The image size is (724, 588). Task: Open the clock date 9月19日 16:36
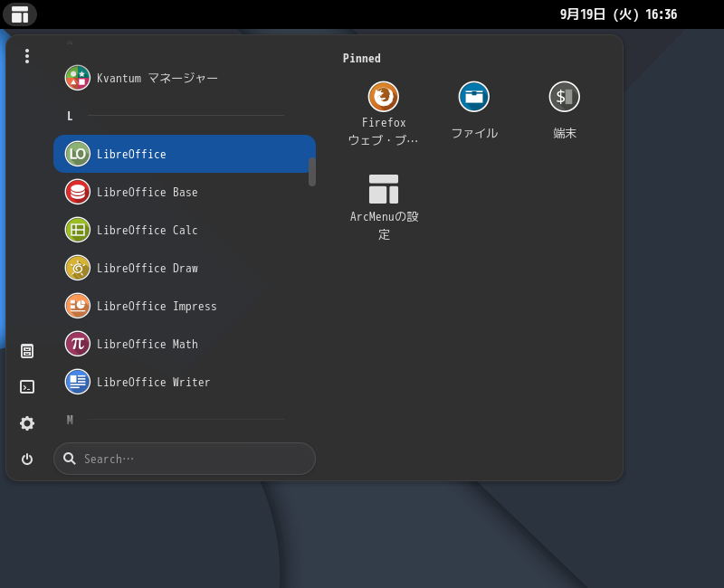pos(619,14)
